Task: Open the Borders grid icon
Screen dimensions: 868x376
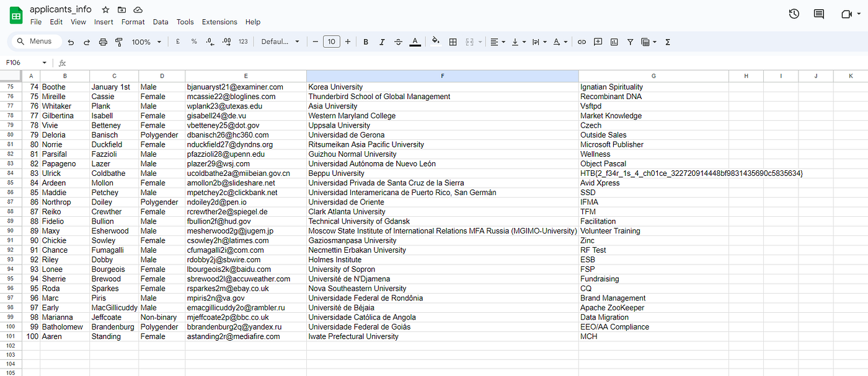Action: click(x=453, y=42)
